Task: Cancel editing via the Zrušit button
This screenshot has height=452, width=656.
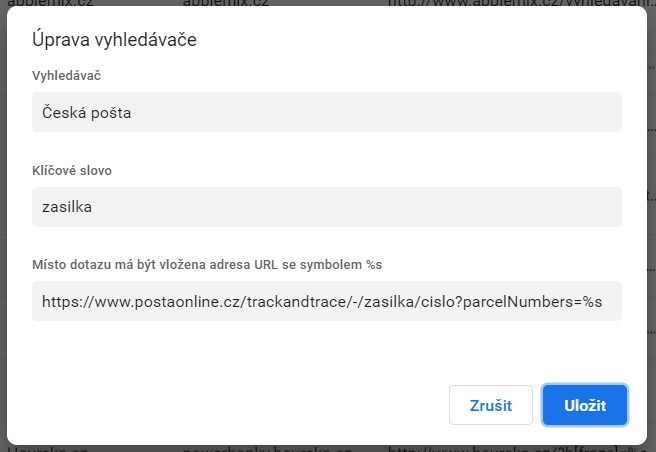Action: click(490, 405)
